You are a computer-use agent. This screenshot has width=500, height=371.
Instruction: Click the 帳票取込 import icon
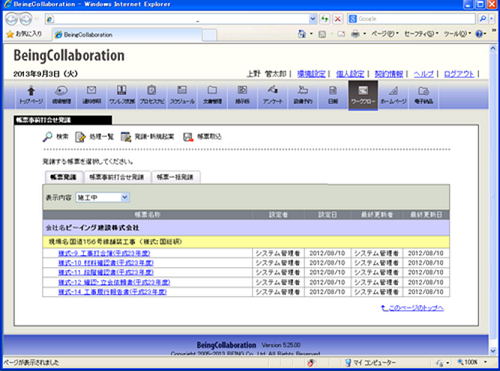tap(188, 137)
